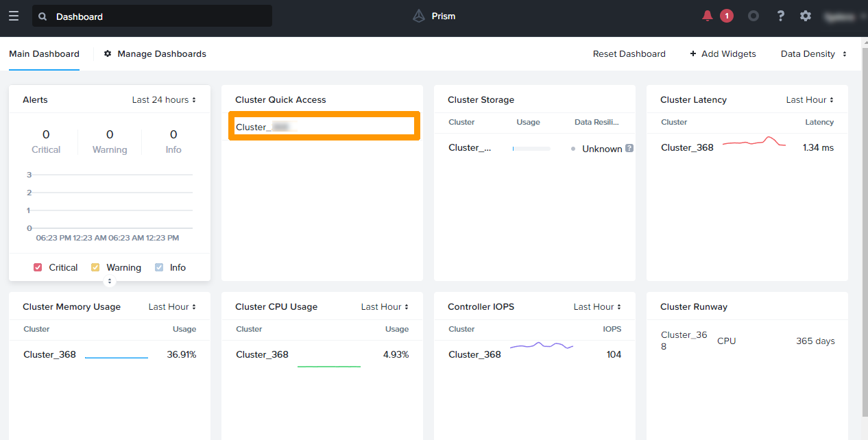
Task: Click the health status circle icon
Action: [x=754, y=15]
